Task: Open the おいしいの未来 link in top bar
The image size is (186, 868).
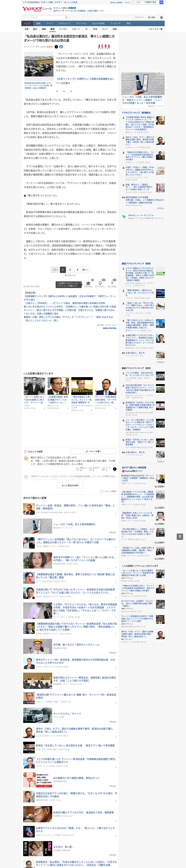Action: tap(71, 2)
